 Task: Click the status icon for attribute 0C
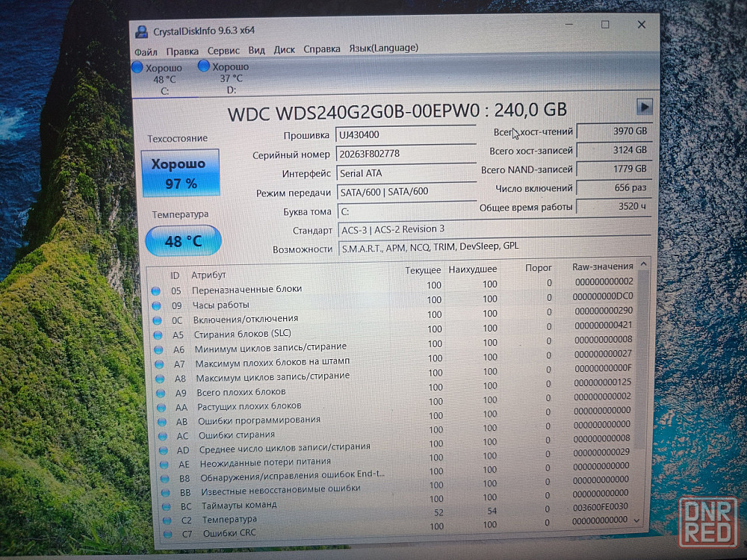pos(157,320)
